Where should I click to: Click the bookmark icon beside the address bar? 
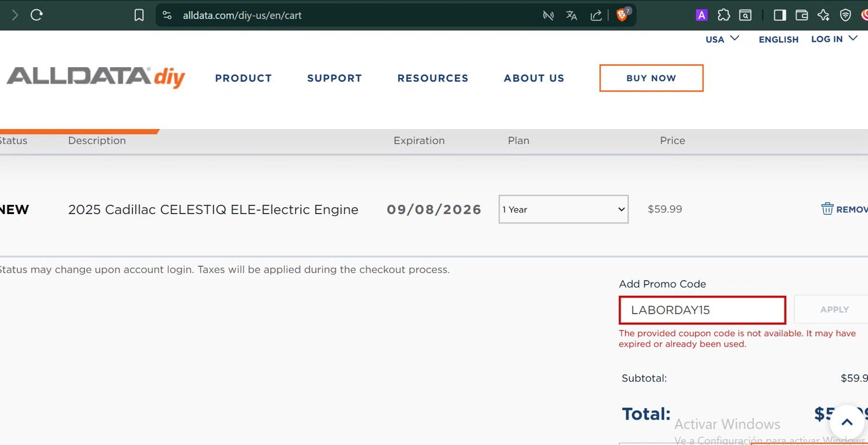tap(139, 16)
